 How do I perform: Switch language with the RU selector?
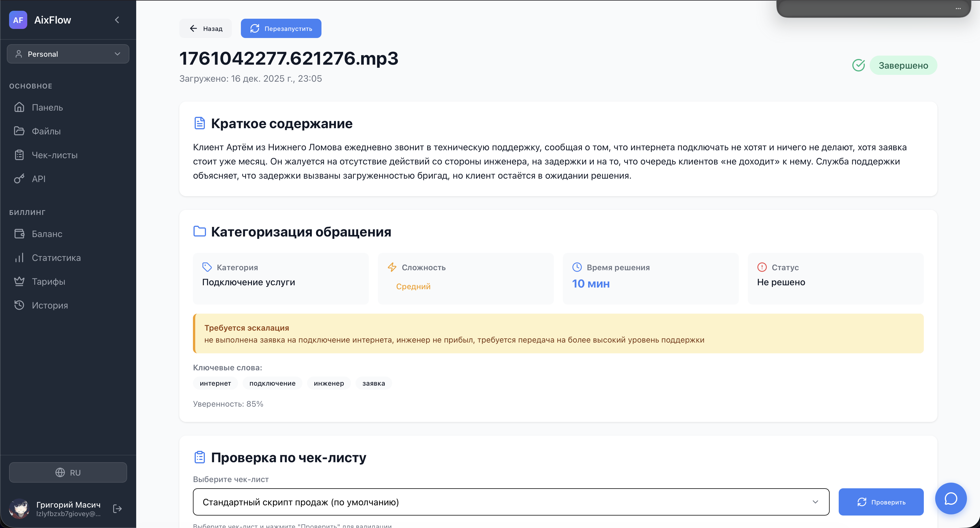click(x=68, y=472)
